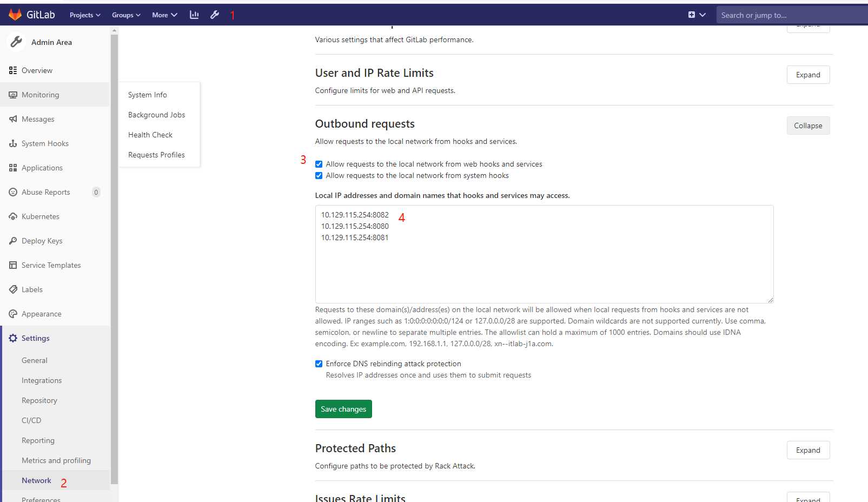
Task: Open the Network settings link
Action: 36,480
